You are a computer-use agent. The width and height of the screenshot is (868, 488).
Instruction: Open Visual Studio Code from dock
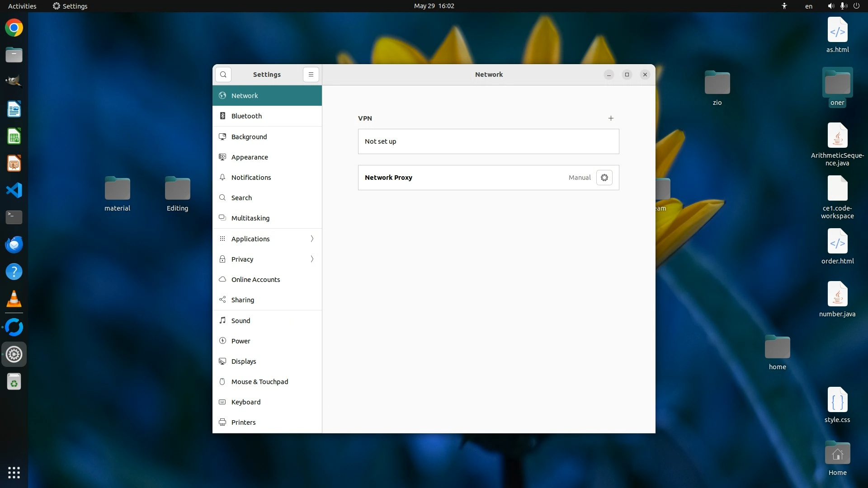[14, 190]
